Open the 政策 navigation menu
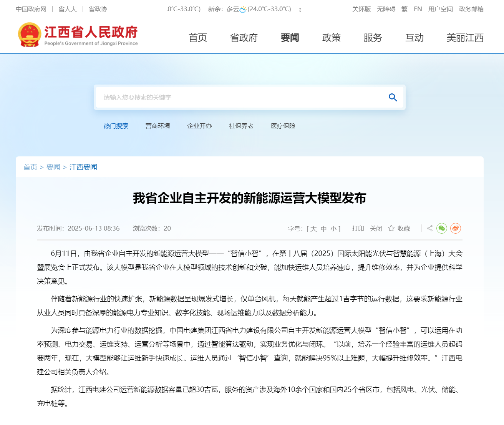The height and width of the screenshot is (425, 504). coord(331,38)
